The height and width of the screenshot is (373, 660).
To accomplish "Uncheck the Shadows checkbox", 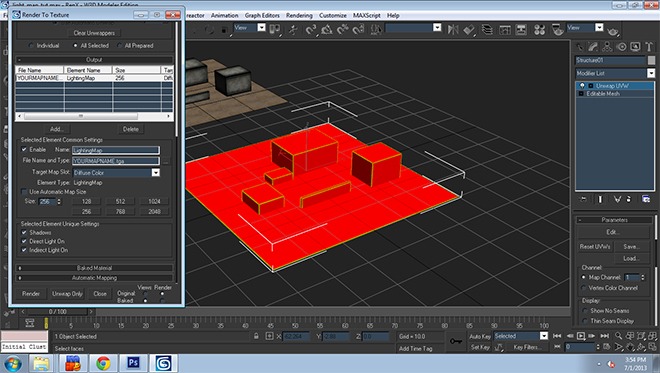I will pos(24,232).
